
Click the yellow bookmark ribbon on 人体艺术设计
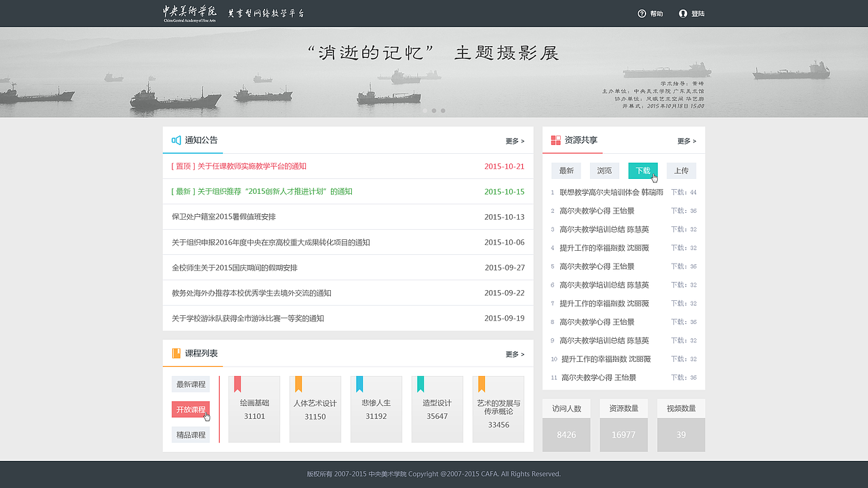point(297,382)
